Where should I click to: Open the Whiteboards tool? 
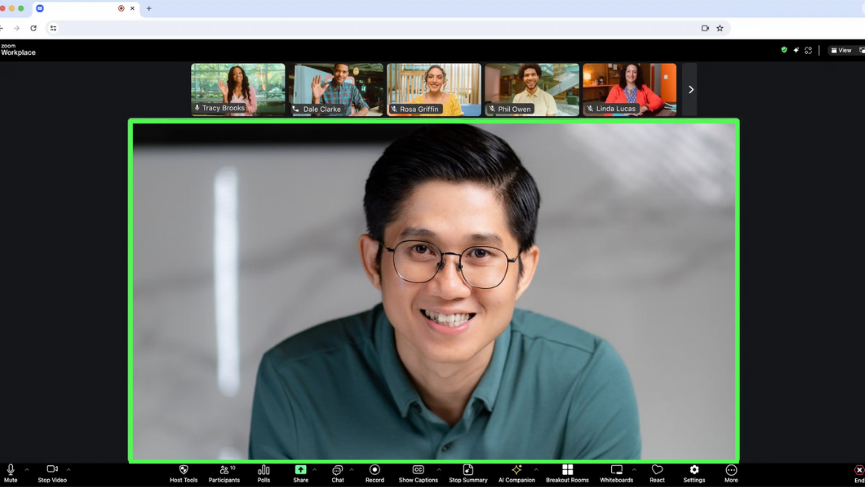[x=616, y=470]
